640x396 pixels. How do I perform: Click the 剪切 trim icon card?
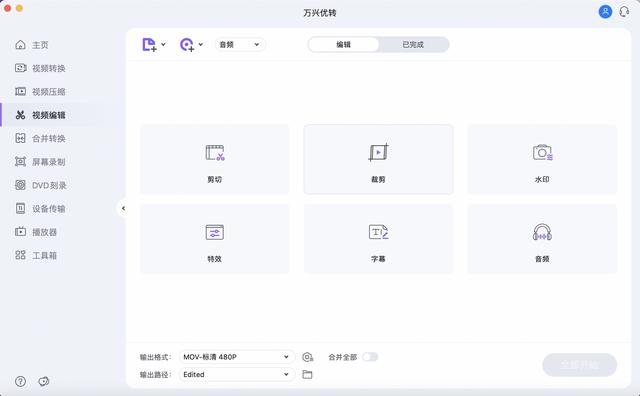[x=215, y=159]
